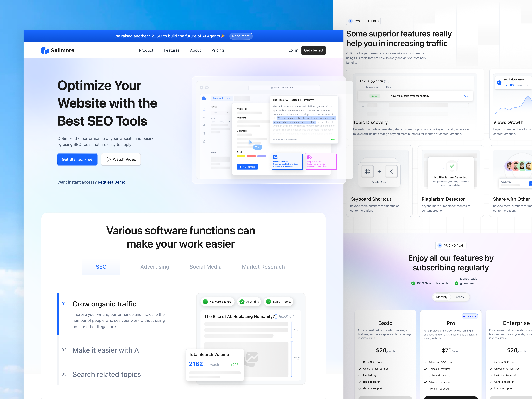This screenshot has height=399, width=532.
Task: Click the Get Started Free button
Action: click(77, 159)
